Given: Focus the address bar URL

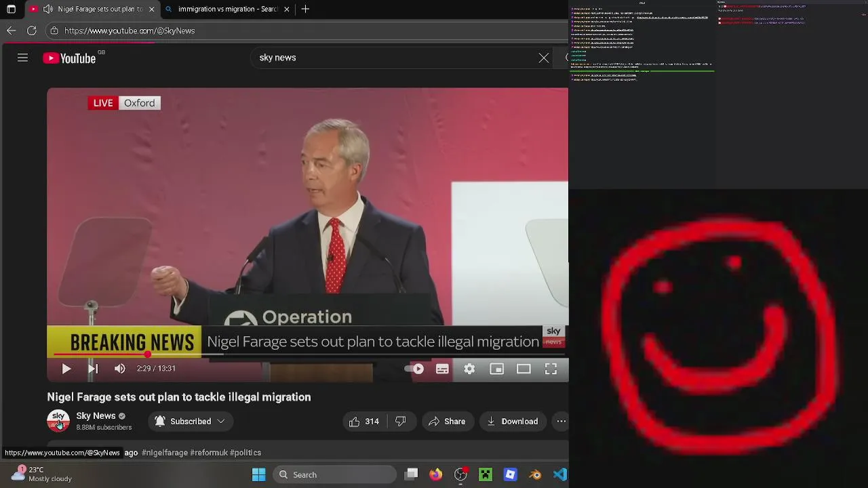Looking at the screenshot, I should (130, 30).
